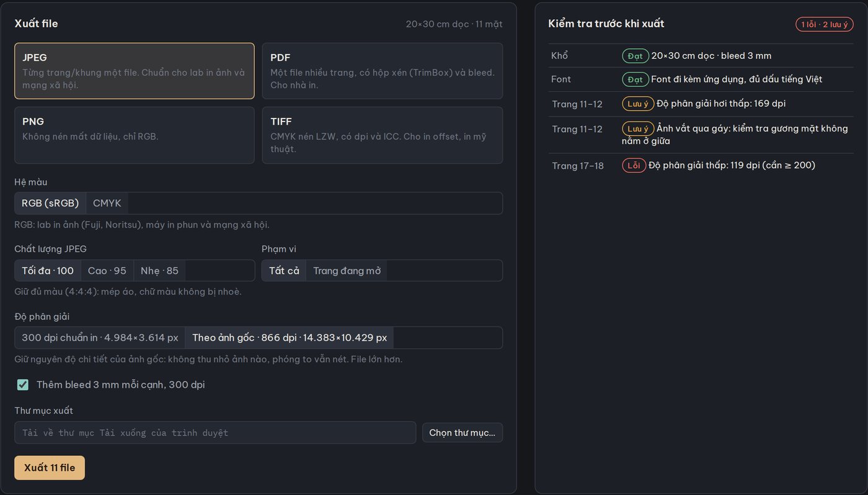
Task: Set JPEG quality to Tối đa · 100
Action: click(48, 270)
